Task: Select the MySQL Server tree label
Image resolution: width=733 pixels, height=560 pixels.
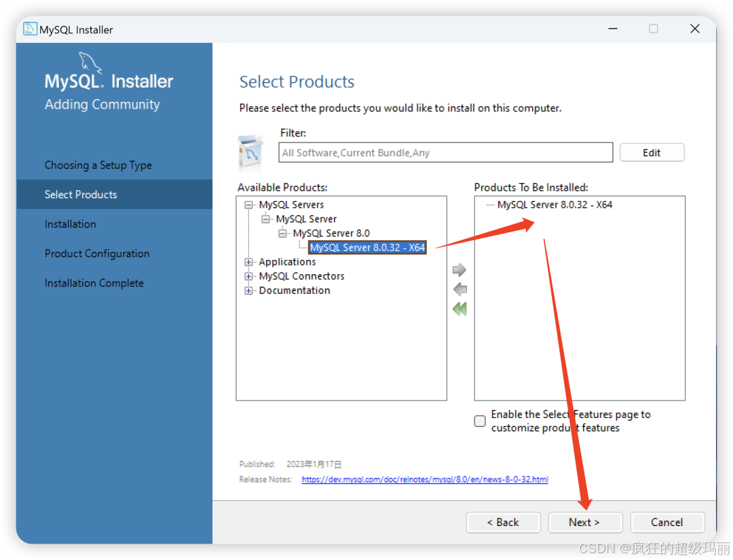Action: pyautogui.click(x=306, y=219)
